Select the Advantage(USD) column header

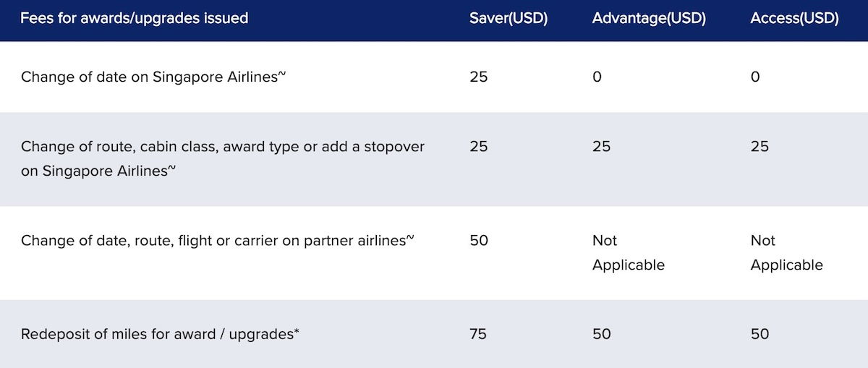point(649,19)
